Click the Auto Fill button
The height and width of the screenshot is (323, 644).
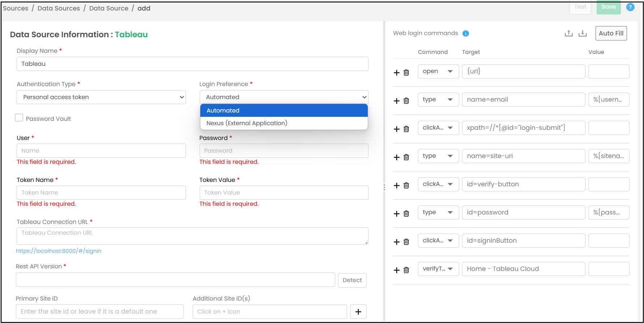click(611, 33)
